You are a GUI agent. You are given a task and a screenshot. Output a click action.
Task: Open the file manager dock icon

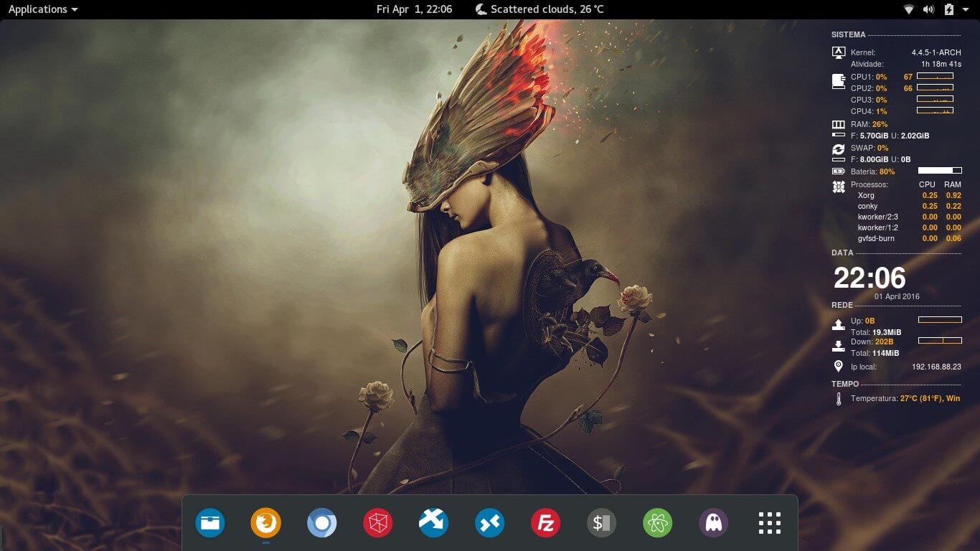click(209, 523)
